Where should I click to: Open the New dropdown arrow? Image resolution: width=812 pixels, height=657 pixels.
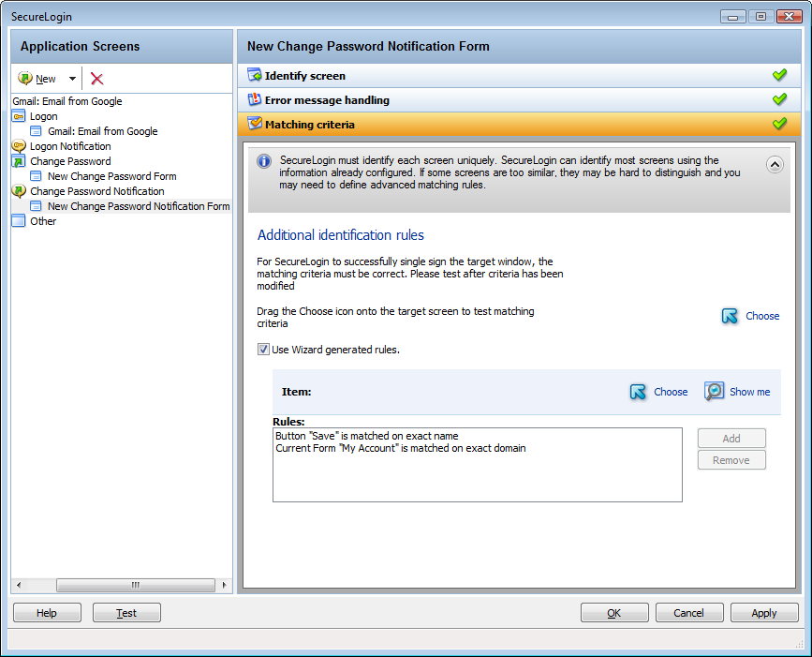(72, 79)
